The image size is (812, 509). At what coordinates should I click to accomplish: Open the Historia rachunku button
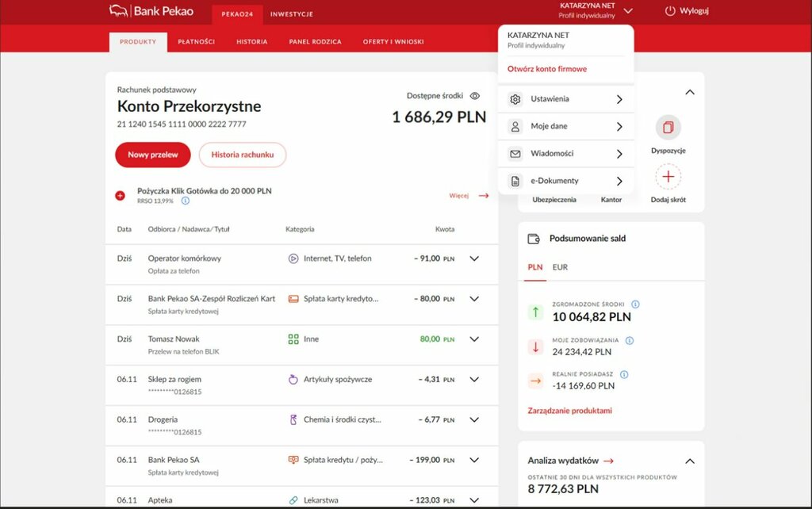click(242, 155)
